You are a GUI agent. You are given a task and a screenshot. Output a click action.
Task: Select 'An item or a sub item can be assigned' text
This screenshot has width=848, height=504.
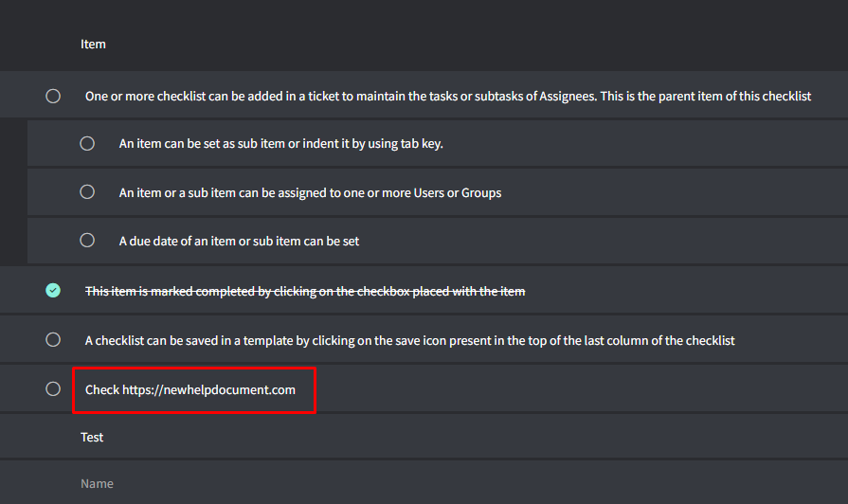click(x=310, y=193)
